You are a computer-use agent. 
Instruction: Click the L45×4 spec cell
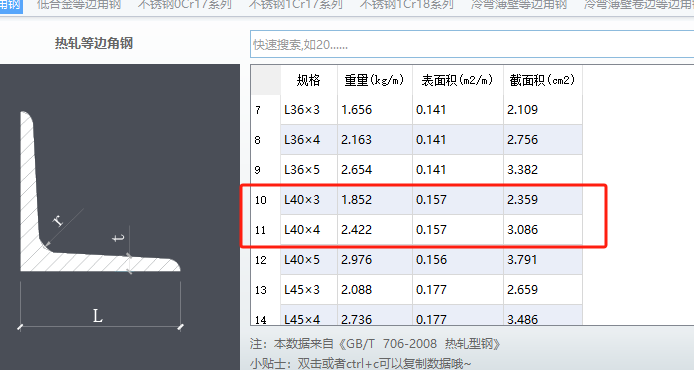point(309,315)
